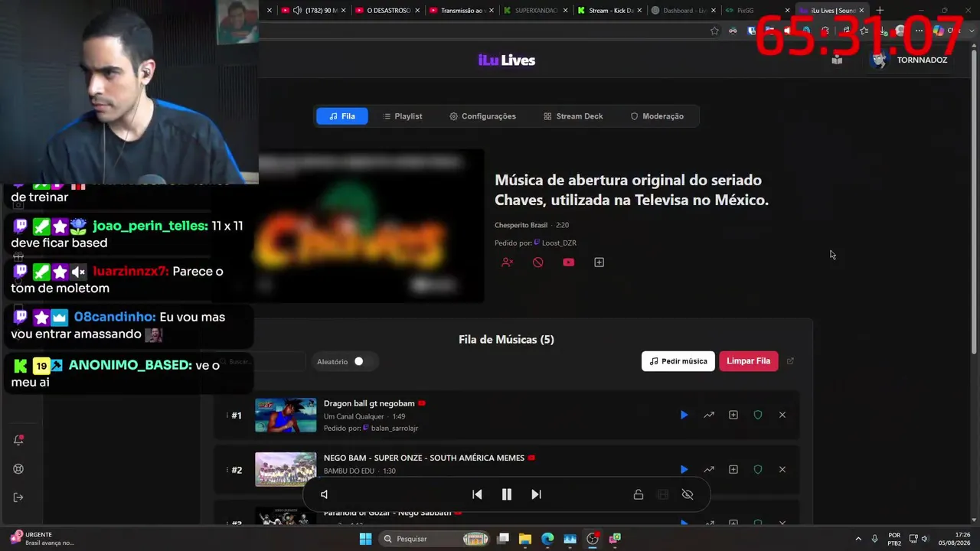Click the Fila de Músicas (5) heading
This screenshot has height=551, width=980.
coord(506,340)
